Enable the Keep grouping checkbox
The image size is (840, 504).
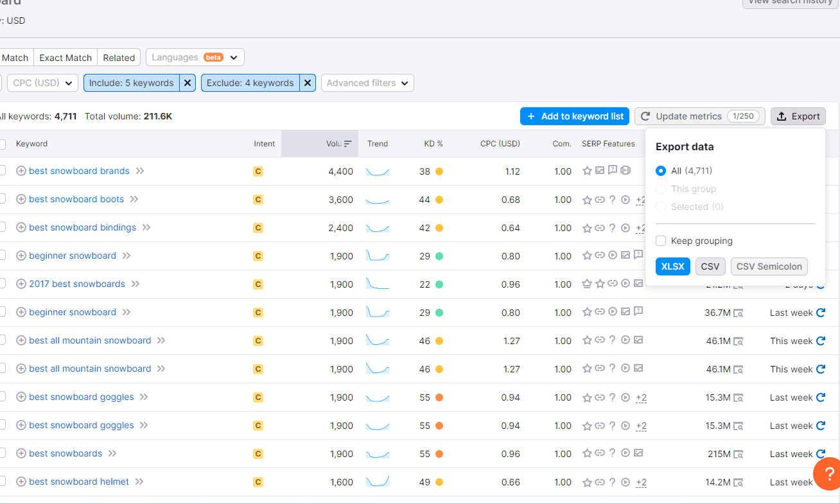(x=661, y=241)
